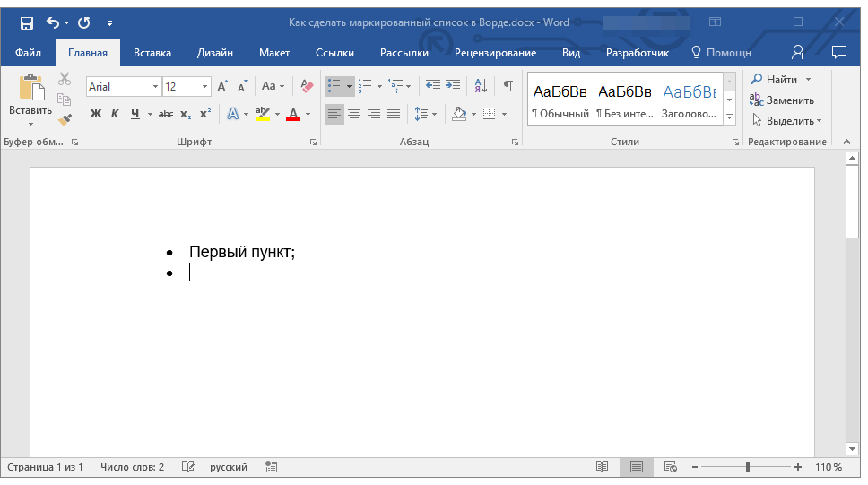Click the Format Painter brush icon
This screenshot has width=868, height=485.
tap(65, 119)
